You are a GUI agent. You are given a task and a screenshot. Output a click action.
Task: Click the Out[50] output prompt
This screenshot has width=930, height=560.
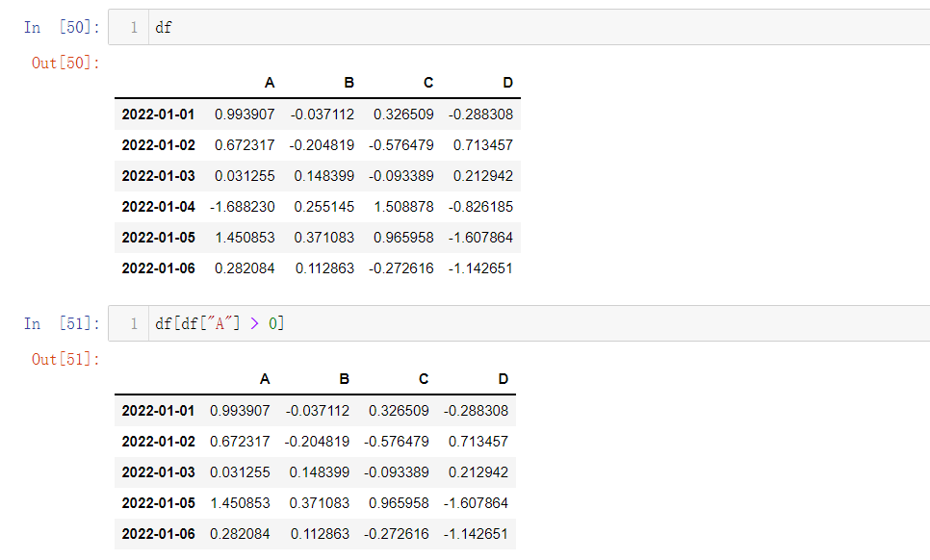(x=65, y=63)
